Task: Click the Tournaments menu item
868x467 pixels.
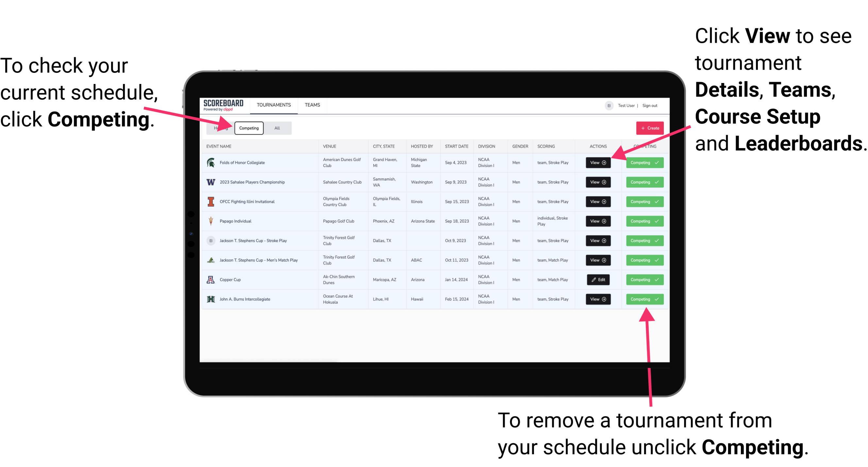Action: pos(274,105)
